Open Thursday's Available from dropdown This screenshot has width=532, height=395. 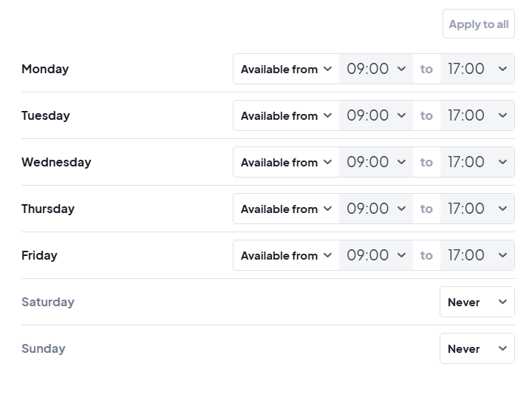coord(286,209)
